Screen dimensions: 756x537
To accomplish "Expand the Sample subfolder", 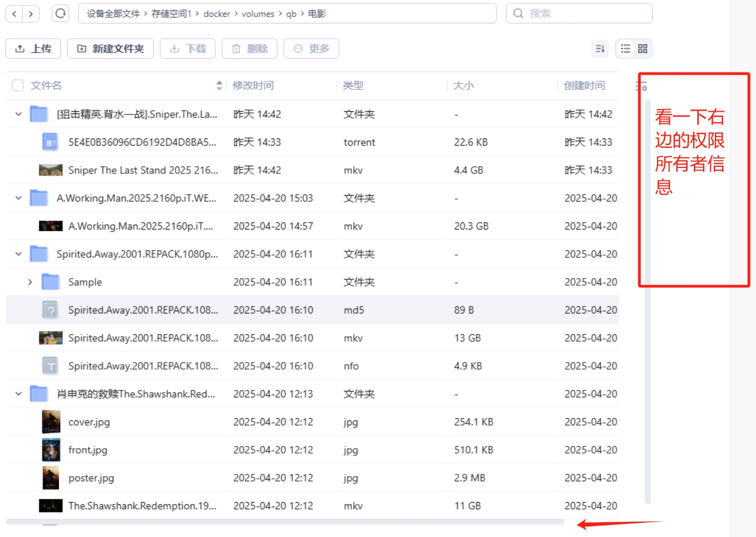I will click(x=30, y=282).
